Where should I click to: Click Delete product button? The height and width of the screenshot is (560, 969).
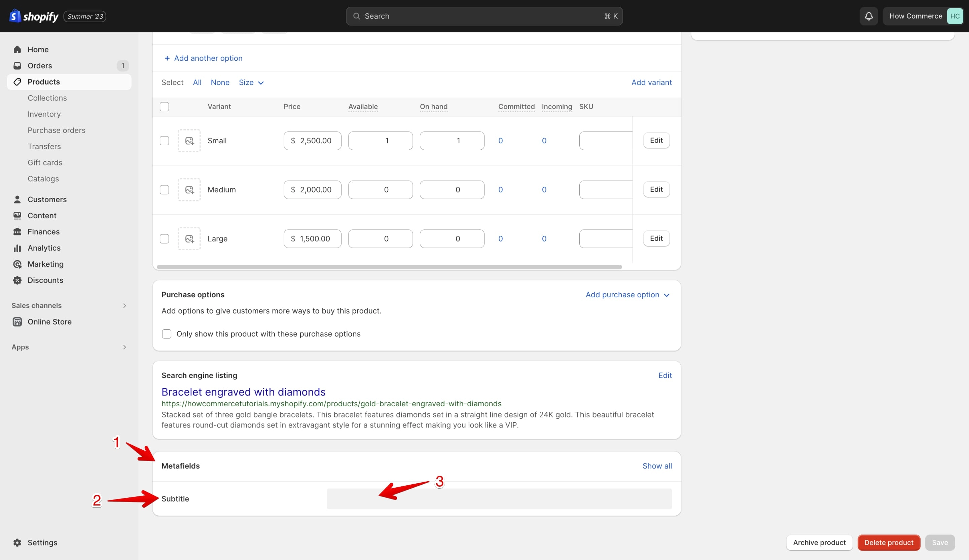click(x=889, y=542)
